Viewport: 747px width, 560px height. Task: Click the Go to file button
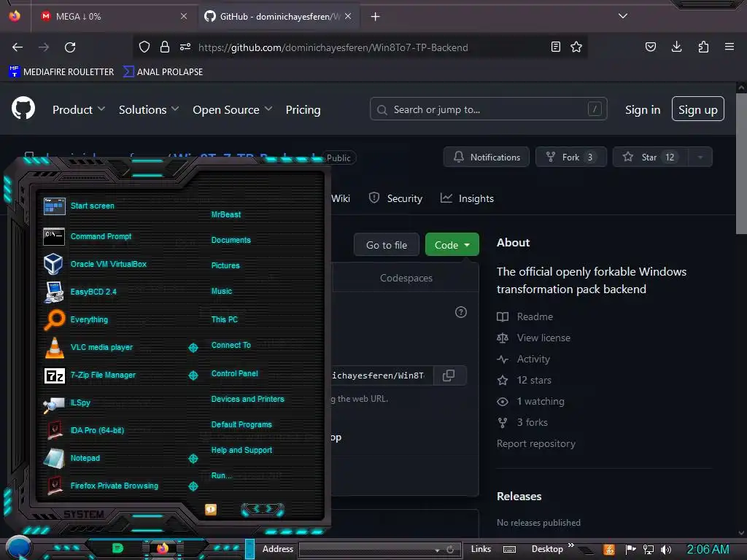(x=387, y=245)
